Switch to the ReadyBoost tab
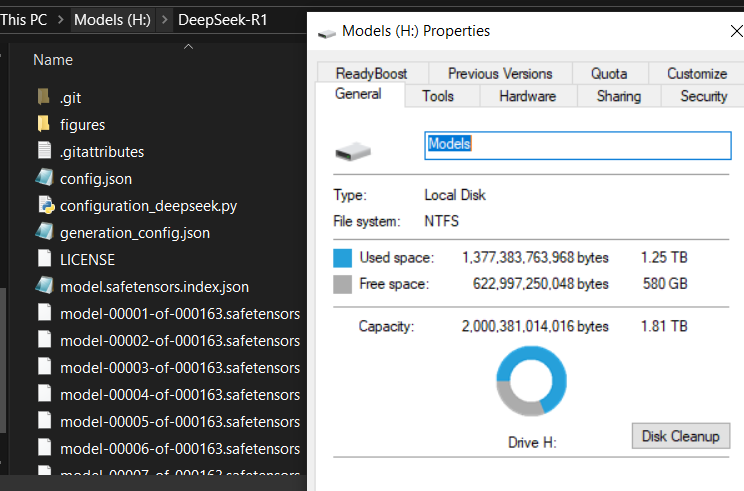 [x=372, y=74]
